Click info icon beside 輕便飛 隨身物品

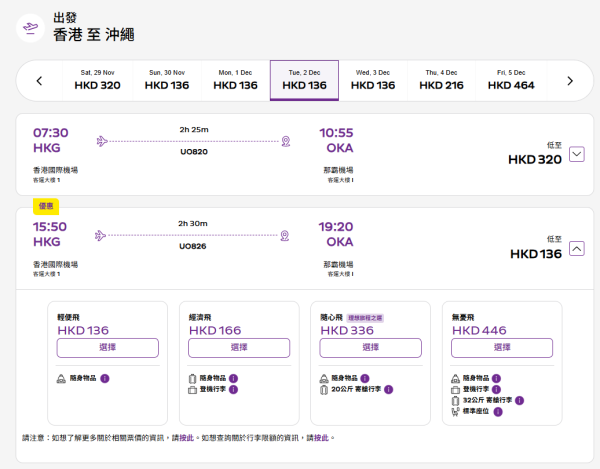(104, 379)
